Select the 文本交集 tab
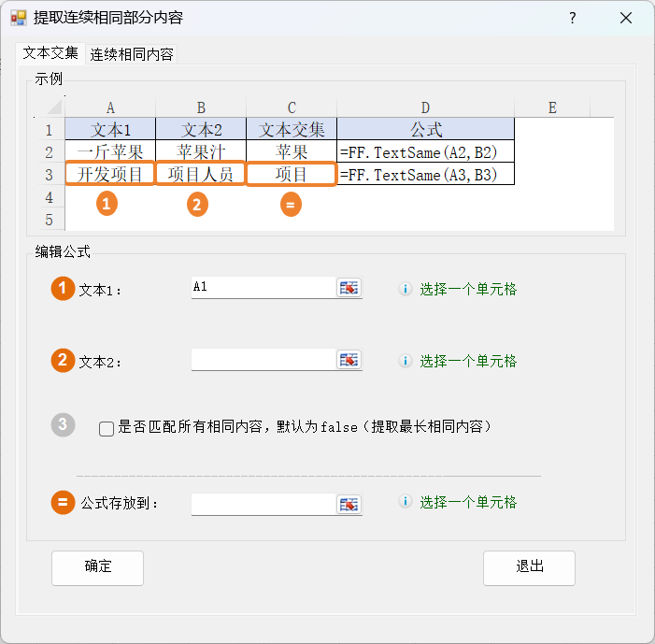This screenshot has height=644, width=655. coord(50,53)
